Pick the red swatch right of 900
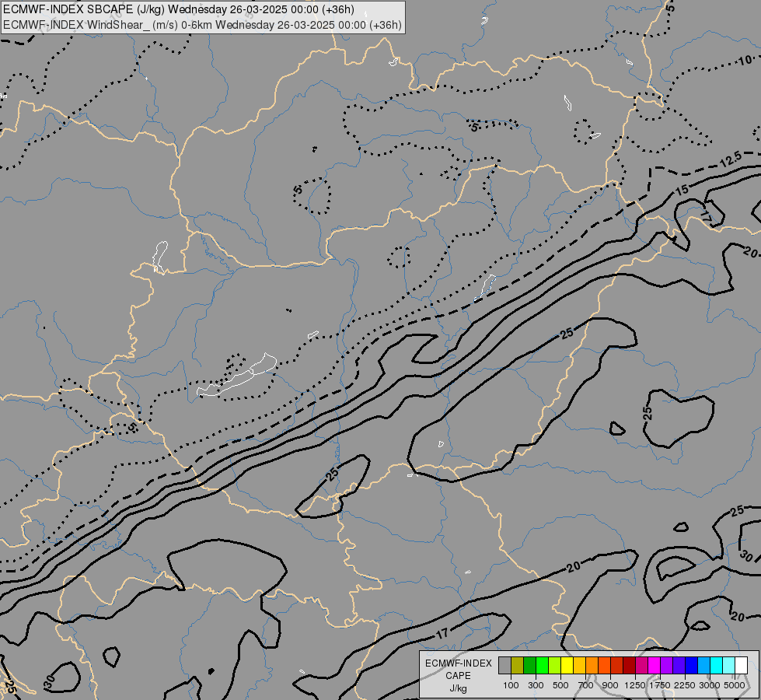 pyautogui.click(x=617, y=666)
